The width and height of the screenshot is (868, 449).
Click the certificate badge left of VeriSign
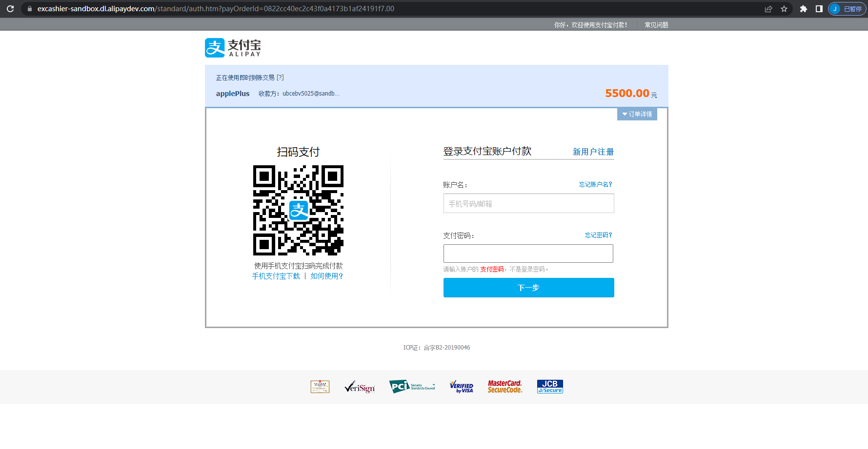(x=320, y=387)
